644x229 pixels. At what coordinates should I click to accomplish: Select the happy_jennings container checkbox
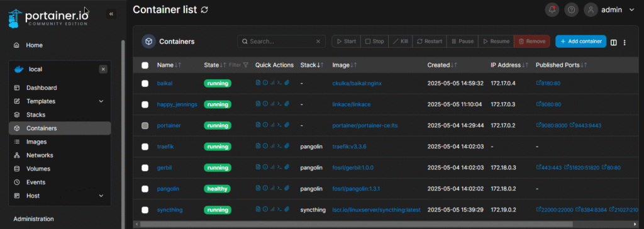pos(145,104)
